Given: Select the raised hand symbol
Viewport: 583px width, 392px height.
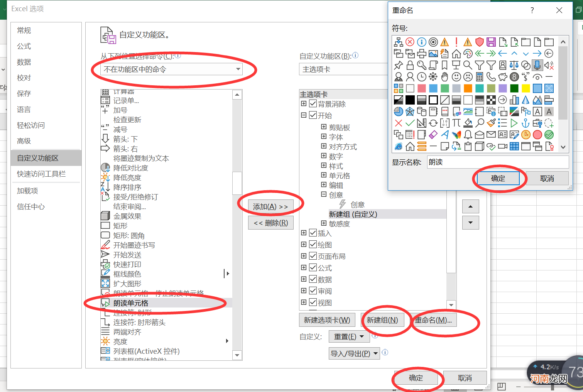Looking at the screenshot, I should [444, 77].
